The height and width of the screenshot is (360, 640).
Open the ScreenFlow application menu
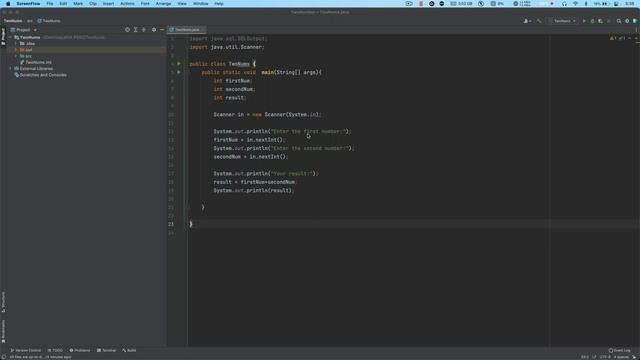(x=28, y=4)
